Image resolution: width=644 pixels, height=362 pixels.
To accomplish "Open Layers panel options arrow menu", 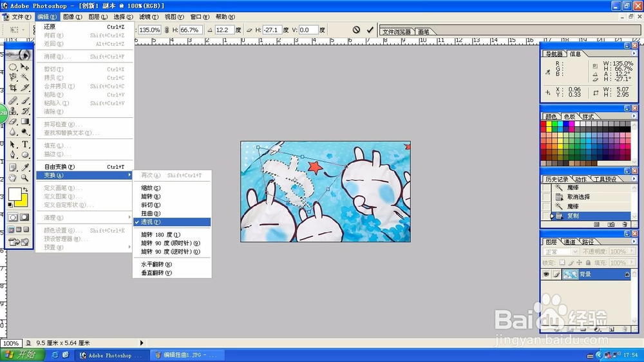I will (x=634, y=241).
